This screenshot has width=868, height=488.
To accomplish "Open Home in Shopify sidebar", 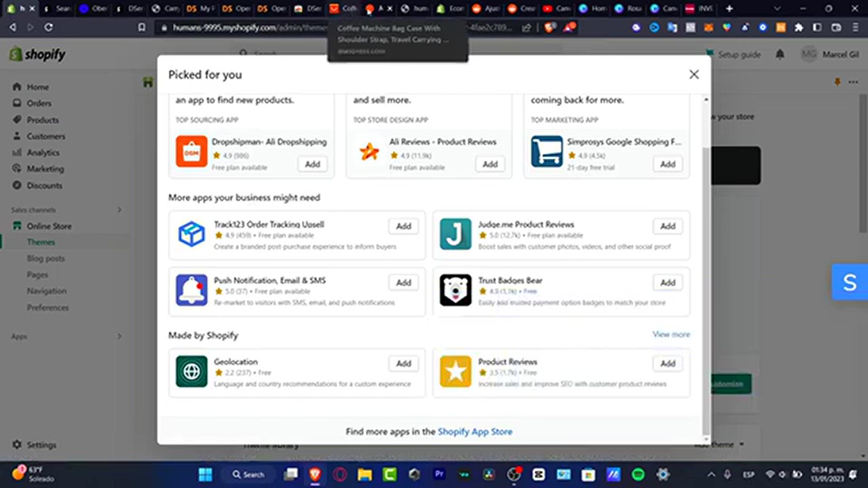I will coord(38,87).
